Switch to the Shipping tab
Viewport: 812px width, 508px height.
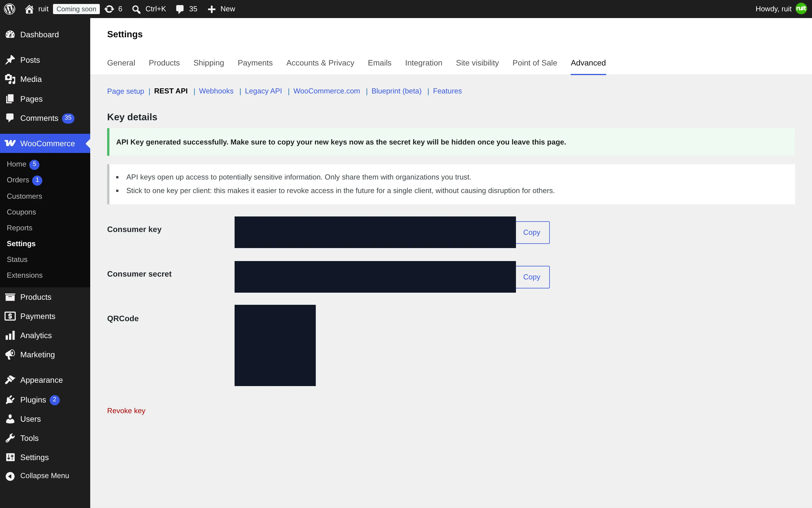(x=209, y=63)
